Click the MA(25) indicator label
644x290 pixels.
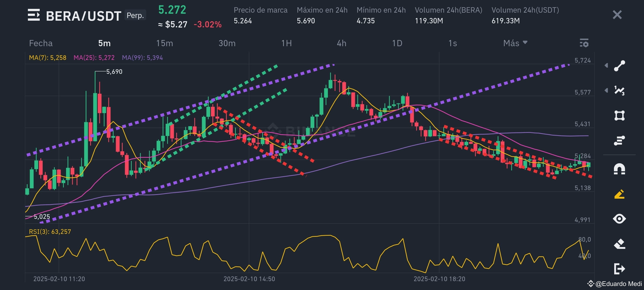coord(94,58)
